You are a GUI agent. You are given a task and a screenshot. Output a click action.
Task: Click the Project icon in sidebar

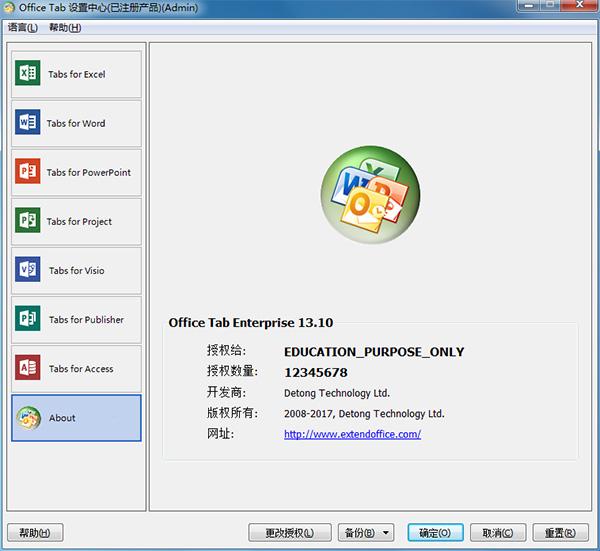coord(28,221)
